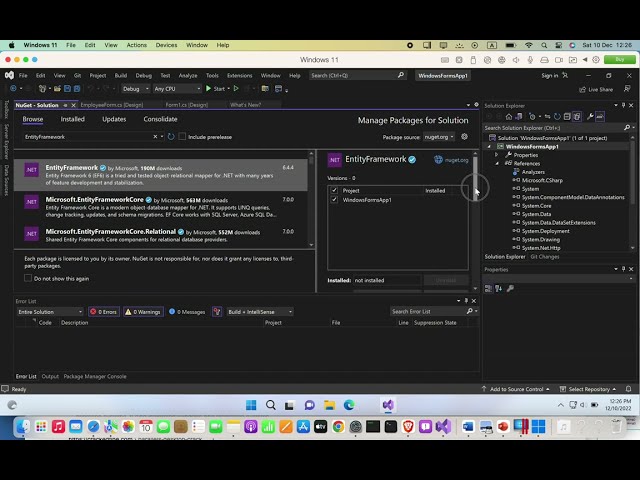Open the Extensions menu
The image size is (640, 480).
pyautogui.click(x=240, y=76)
